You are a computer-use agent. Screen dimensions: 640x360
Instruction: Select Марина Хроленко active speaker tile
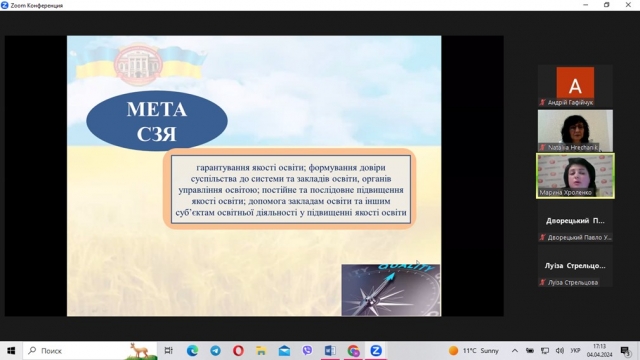click(575, 176)
